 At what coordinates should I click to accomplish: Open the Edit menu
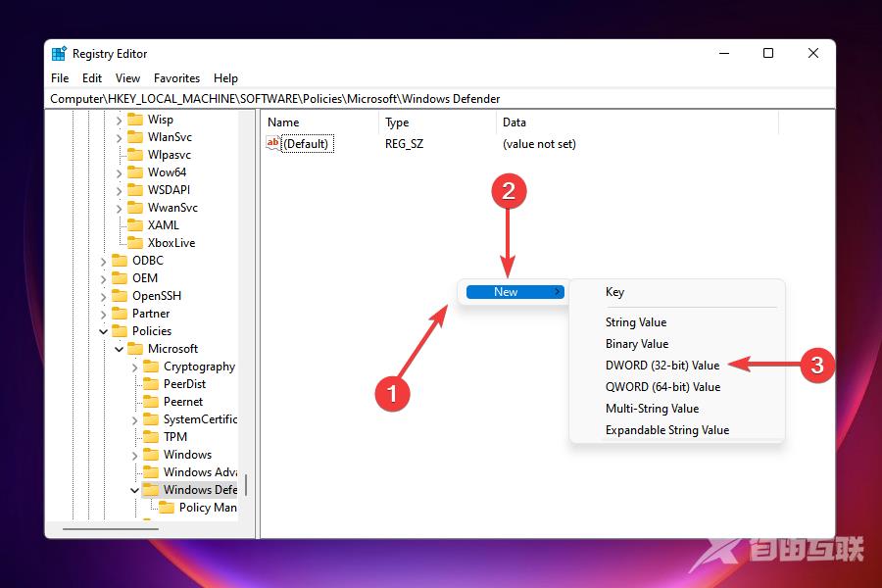coord(91,77)
